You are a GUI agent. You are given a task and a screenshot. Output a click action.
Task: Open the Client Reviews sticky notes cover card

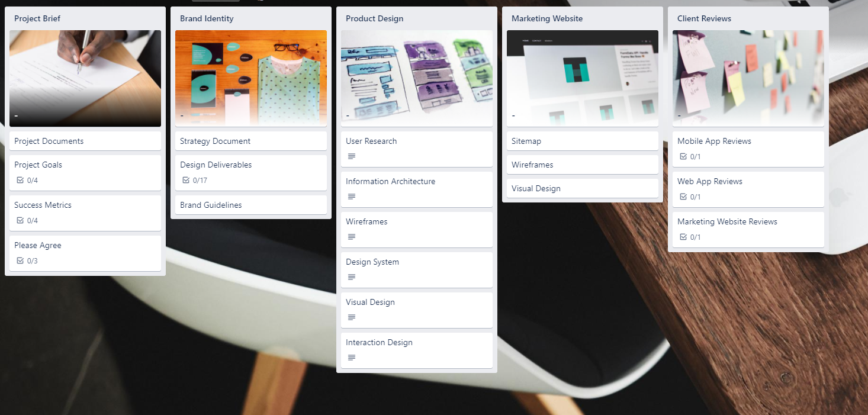tap(748, 79)
